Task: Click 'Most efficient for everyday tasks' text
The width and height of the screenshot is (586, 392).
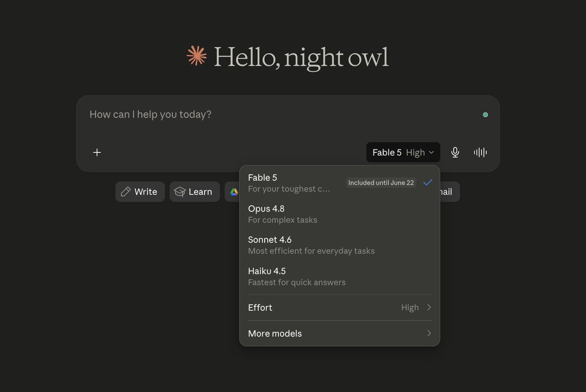Action: click(x=312, y=251)
